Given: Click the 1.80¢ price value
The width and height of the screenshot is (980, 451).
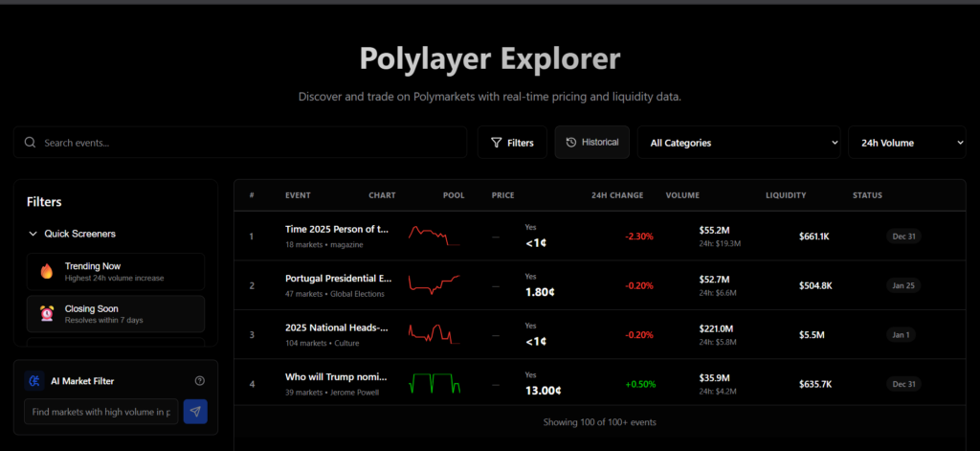Looking at the screenshot, I should 540,292.
